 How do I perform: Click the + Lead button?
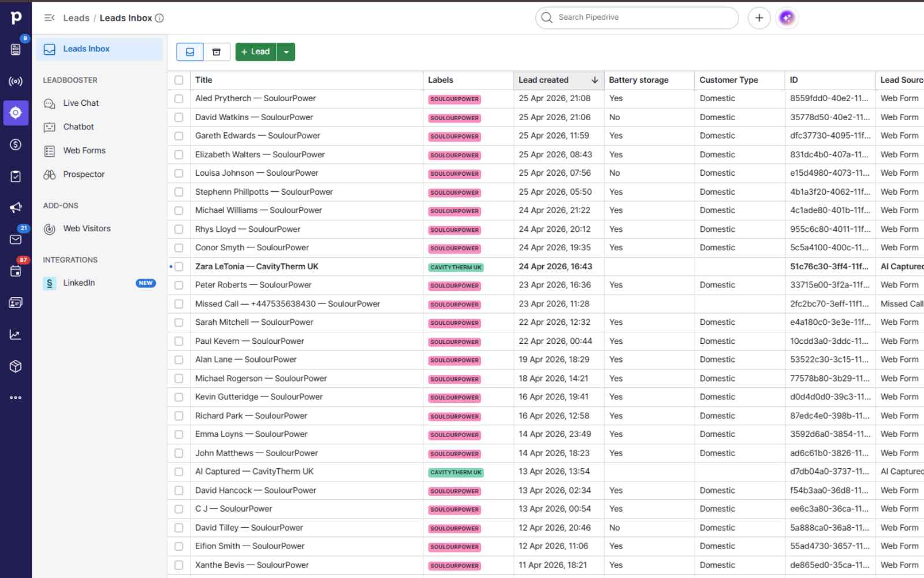[x=255, y=51]
